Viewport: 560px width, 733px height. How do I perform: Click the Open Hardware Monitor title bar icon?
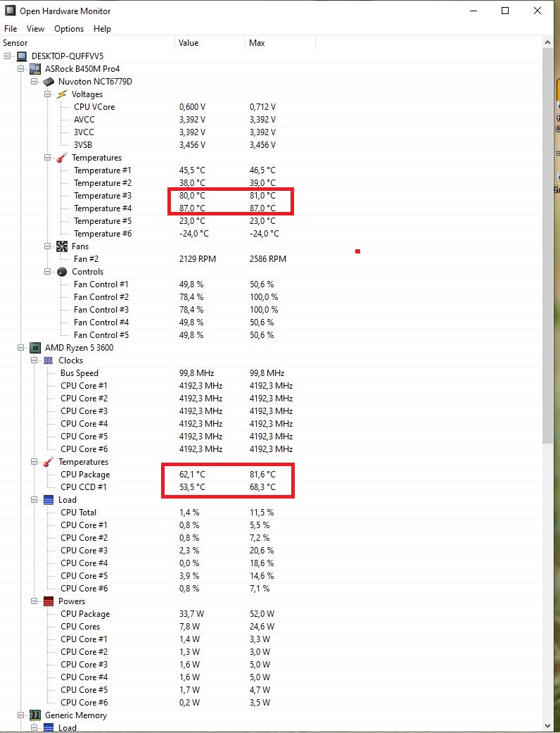10,11
